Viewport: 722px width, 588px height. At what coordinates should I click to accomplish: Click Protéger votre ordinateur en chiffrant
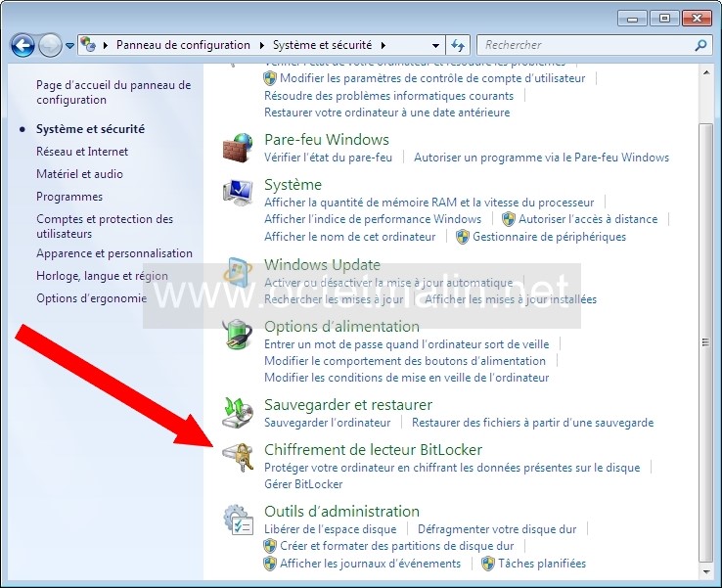click(452, 468)
